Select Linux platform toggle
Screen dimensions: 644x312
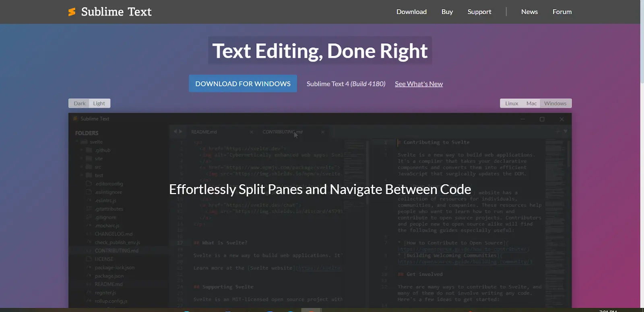click(512, 103)
